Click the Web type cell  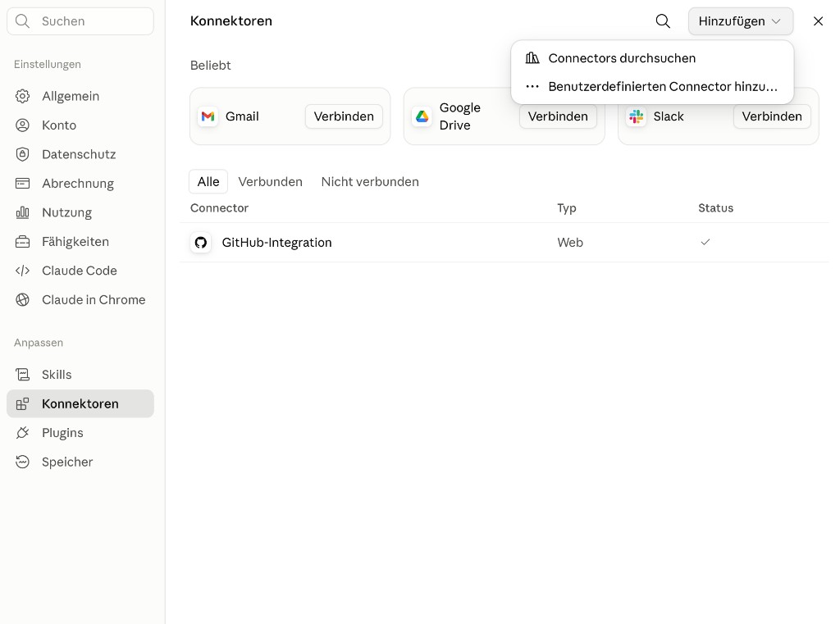[570, 243]
